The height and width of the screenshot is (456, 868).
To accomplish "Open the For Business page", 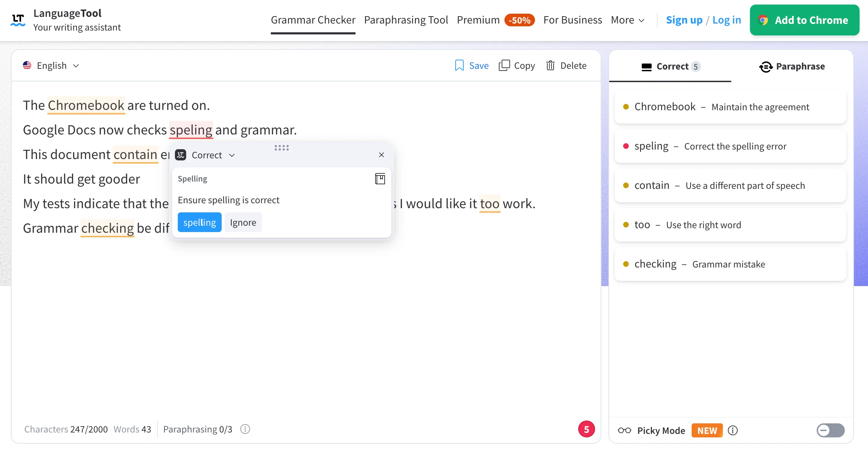I will pyautogui.click(x=573, y=20).
